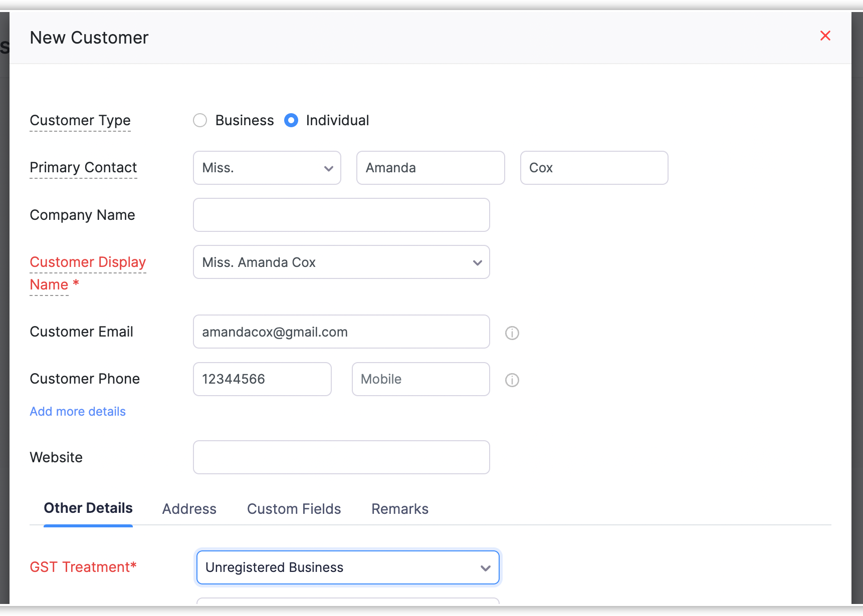Switch to the Address tab
The height and width of the screenshot is (616, 863).
pyautogui.click(x=189, y=509)
